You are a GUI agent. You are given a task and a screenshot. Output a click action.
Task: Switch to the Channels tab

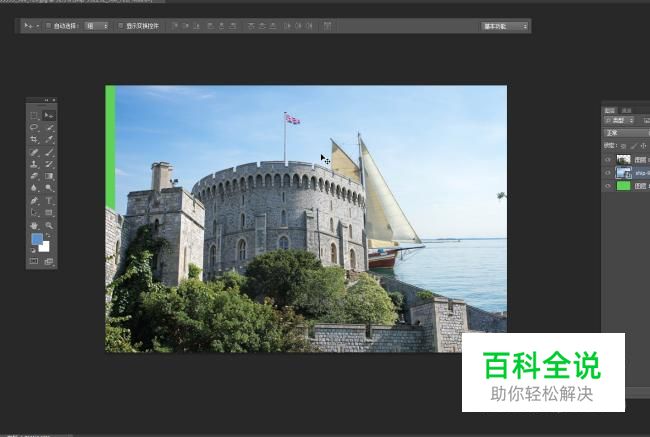(x=626, y=110)
